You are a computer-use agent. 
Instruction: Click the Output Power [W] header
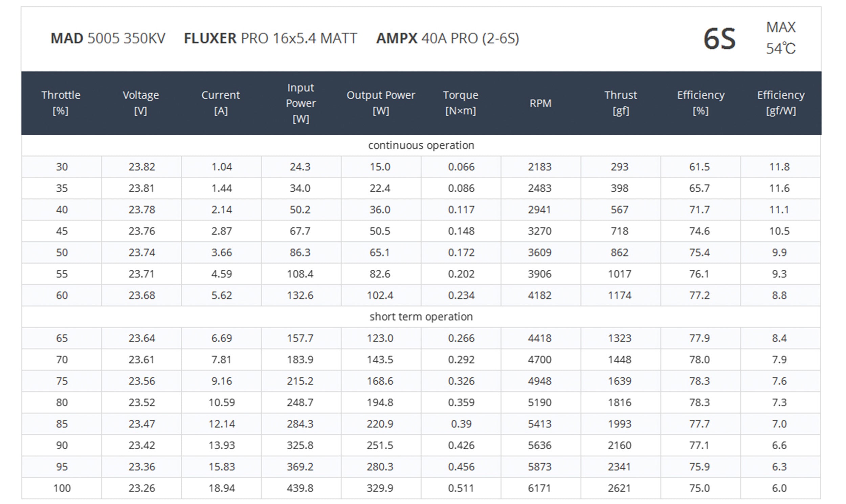click(x=381, y=103)
